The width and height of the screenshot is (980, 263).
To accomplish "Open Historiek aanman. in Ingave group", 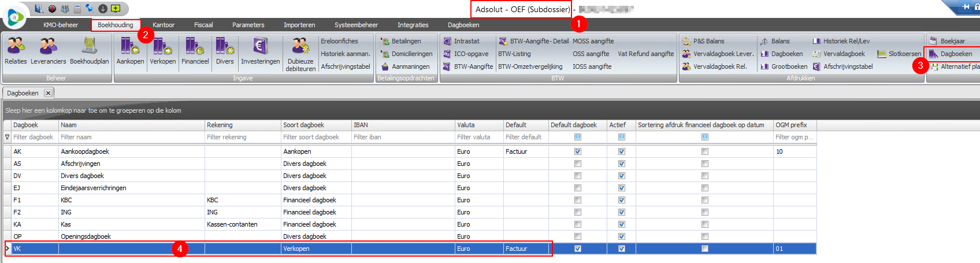I will click(346, 54).
